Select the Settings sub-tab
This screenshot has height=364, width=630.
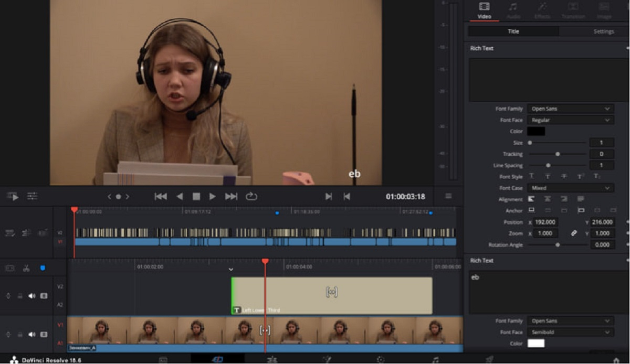pos(594,31)
